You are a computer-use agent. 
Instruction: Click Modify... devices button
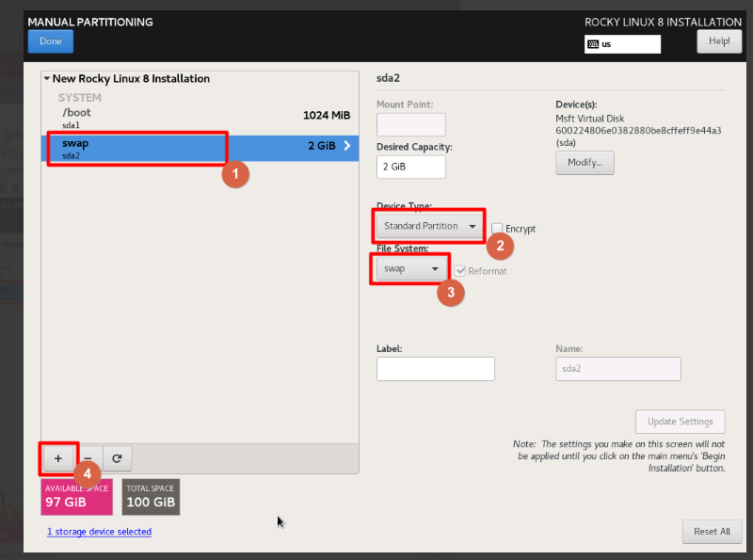tap(585, 163)
